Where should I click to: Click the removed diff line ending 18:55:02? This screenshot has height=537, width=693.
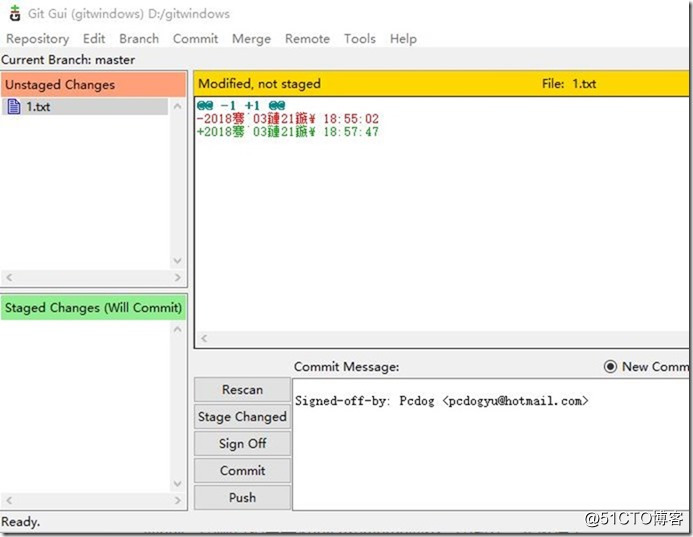[288, 118]
